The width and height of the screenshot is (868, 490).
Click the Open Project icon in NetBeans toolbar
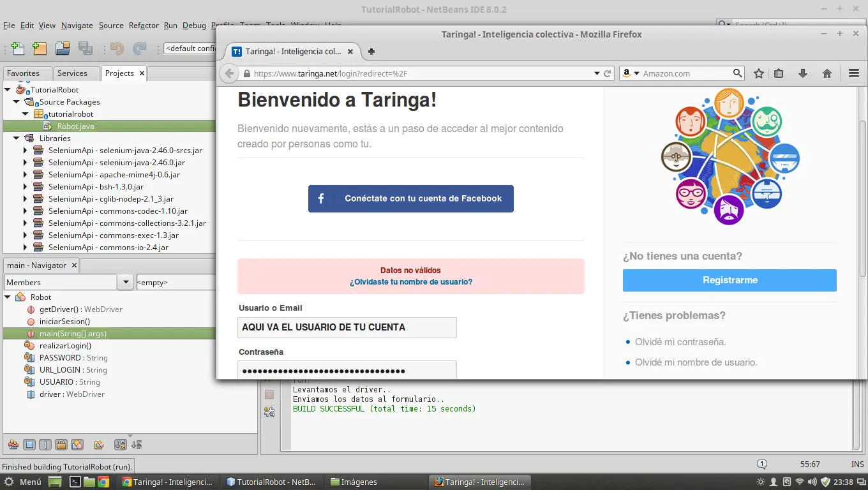pos(63,48)
